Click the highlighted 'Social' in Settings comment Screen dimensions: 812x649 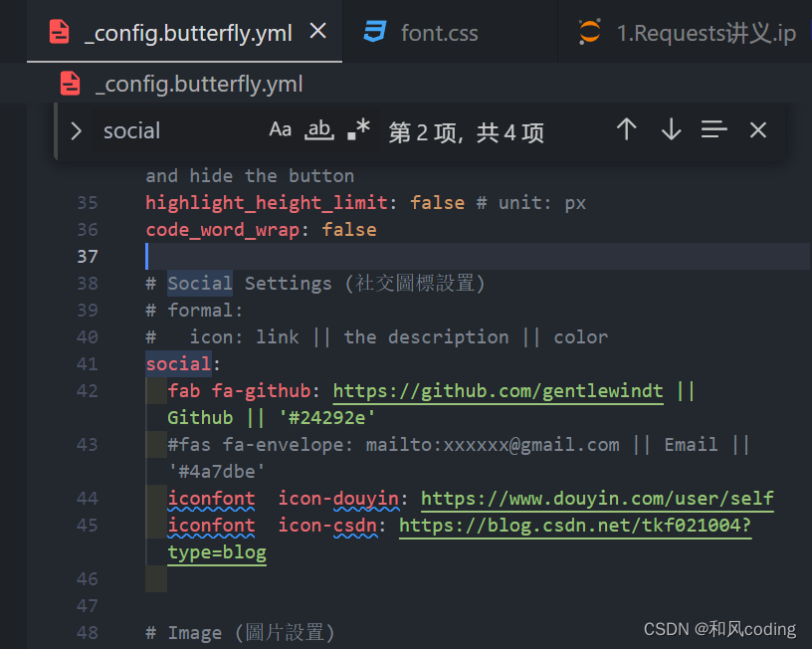[x=200, y=284]
